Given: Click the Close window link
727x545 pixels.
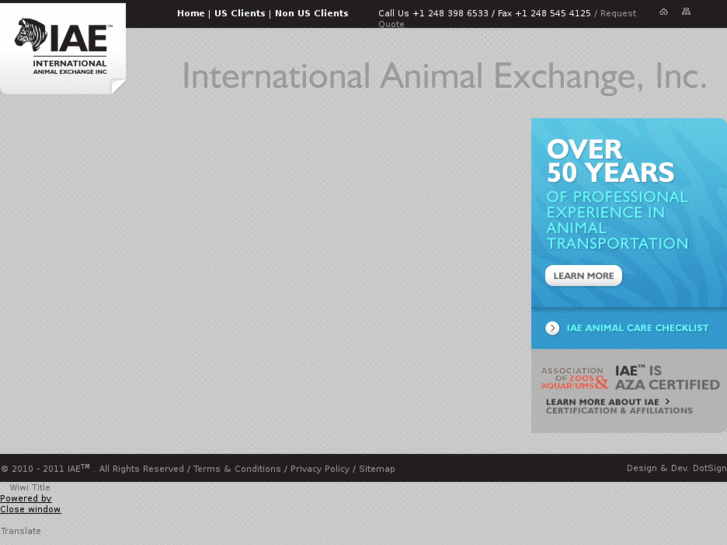Looking at the screenshot, I should (x=31, y=509).
